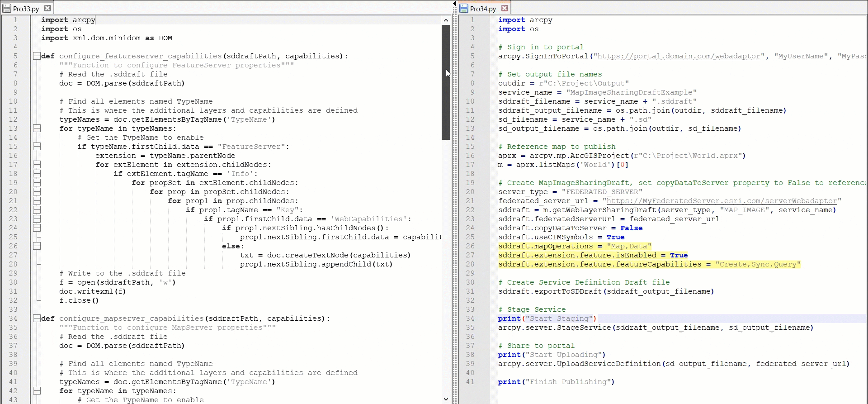Image resolution: width=868 pixels, height=404 pixels.
Task: Click "m = aprx.listMaps('World')[0]" line
Action: (x=563, y=165)
